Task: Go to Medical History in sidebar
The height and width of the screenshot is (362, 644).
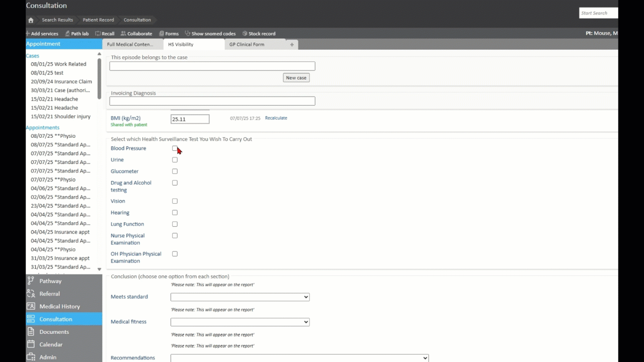Action: [59, 306]
